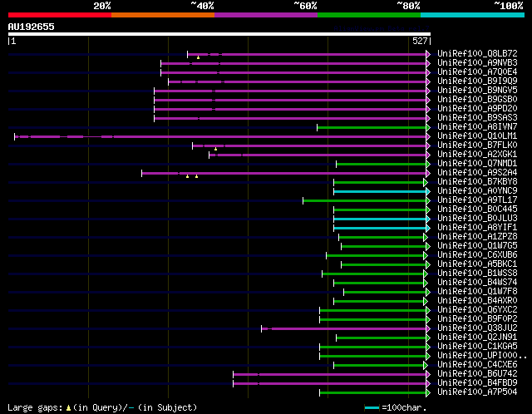This screenshot has height=414, width=532.
Task: Select the UniRef100_B4FBD9 label
Action: coord(477,383)
